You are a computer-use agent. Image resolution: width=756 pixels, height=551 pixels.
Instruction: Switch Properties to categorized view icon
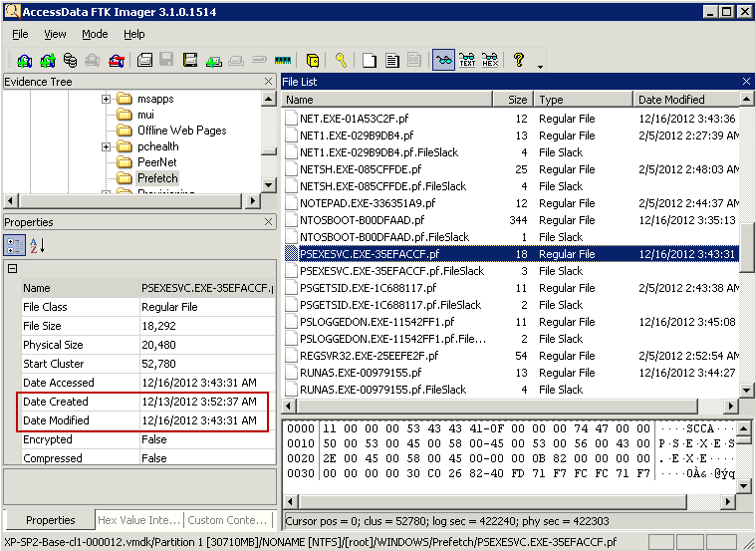click(x=15, y=245)
